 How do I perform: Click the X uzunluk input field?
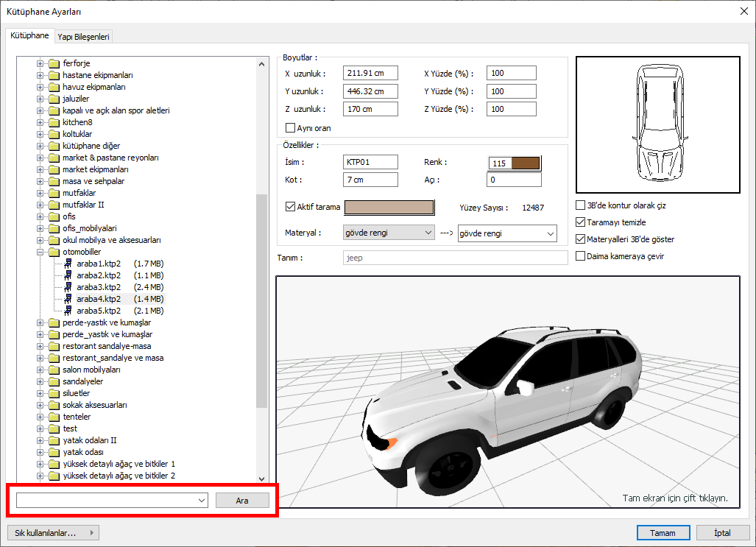point(370,74)
